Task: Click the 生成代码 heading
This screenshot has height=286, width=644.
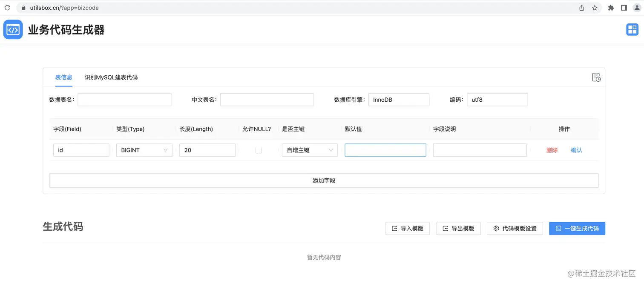Action: (63, 226)
